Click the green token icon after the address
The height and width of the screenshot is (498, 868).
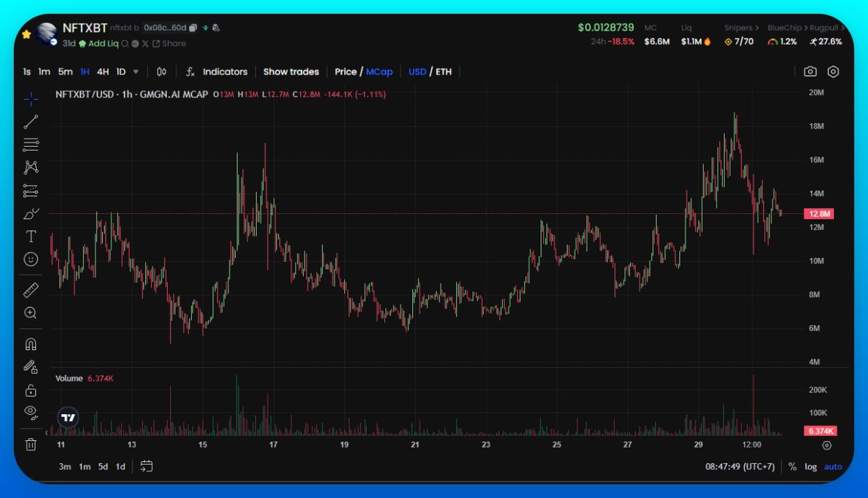pyautogui.click(x=206, y=28)
